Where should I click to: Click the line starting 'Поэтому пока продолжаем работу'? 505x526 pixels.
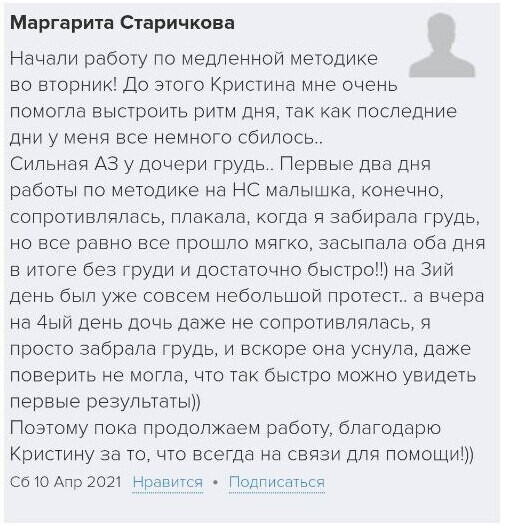pyautogui.click(x=225, y=429)
